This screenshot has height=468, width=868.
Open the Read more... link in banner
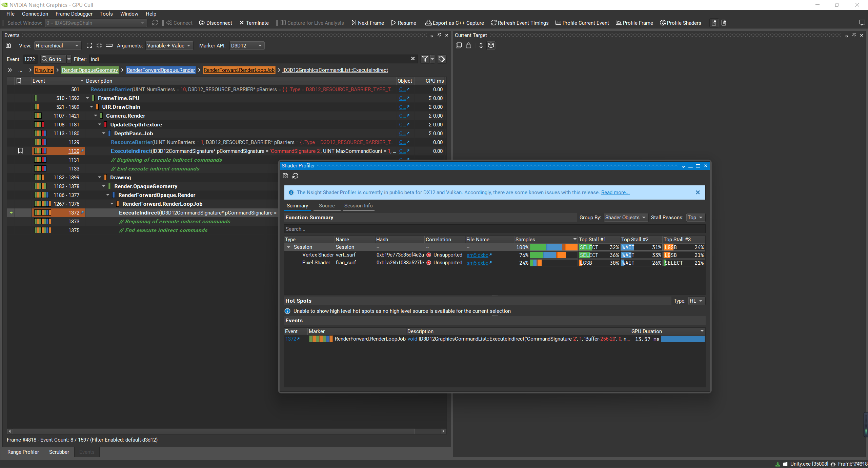coord(615,192)
